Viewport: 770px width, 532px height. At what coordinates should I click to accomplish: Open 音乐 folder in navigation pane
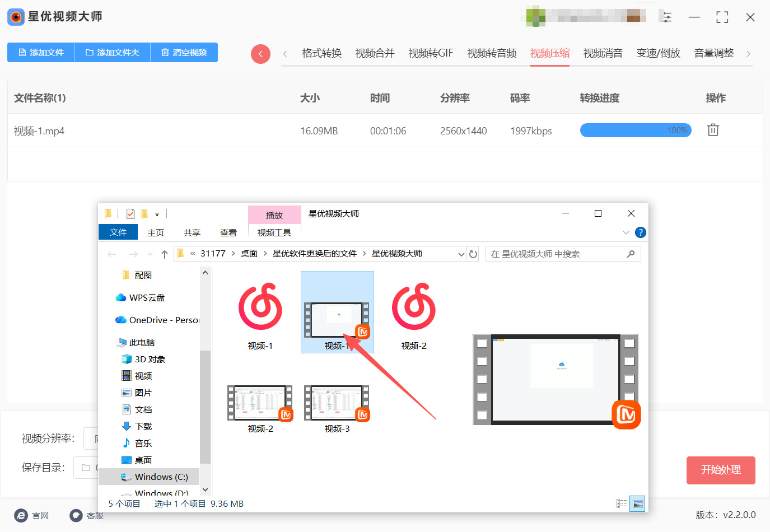click(137, 444)
